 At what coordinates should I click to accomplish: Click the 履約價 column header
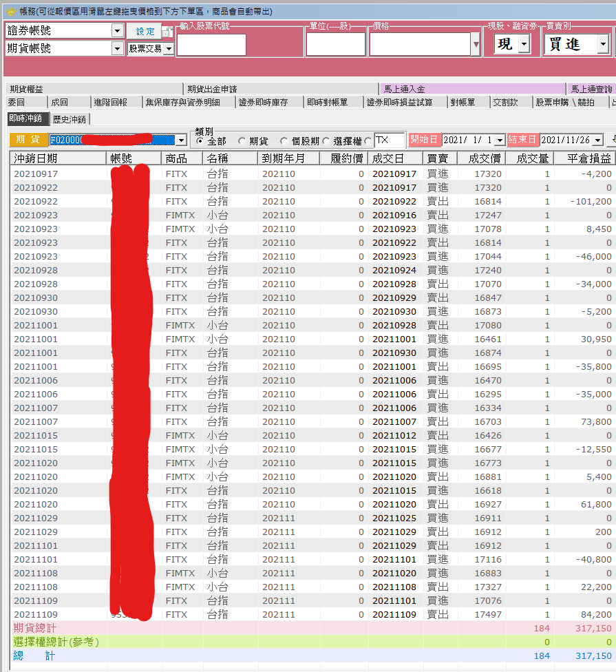344,158
